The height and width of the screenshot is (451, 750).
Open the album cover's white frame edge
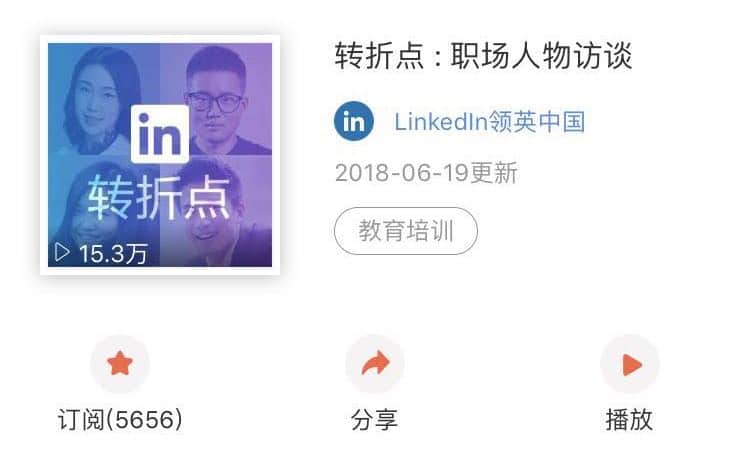pos(44,155)
